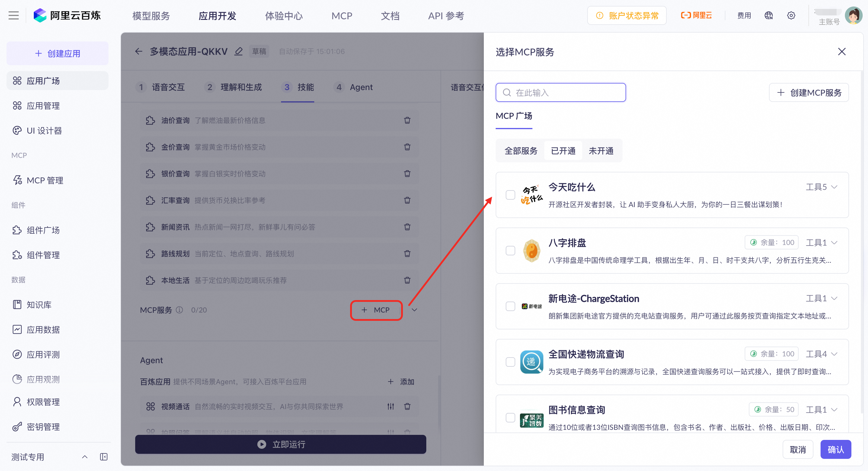Check the 今天吃什么 service checkbox
868x471 pixels.
pyautogui.click(x=510, y=195)
